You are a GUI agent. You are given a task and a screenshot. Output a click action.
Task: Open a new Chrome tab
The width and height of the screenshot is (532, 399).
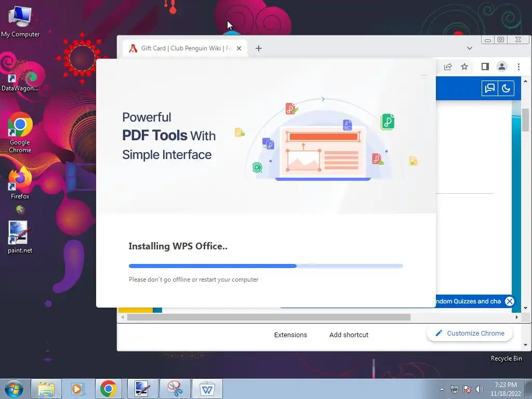259,48
